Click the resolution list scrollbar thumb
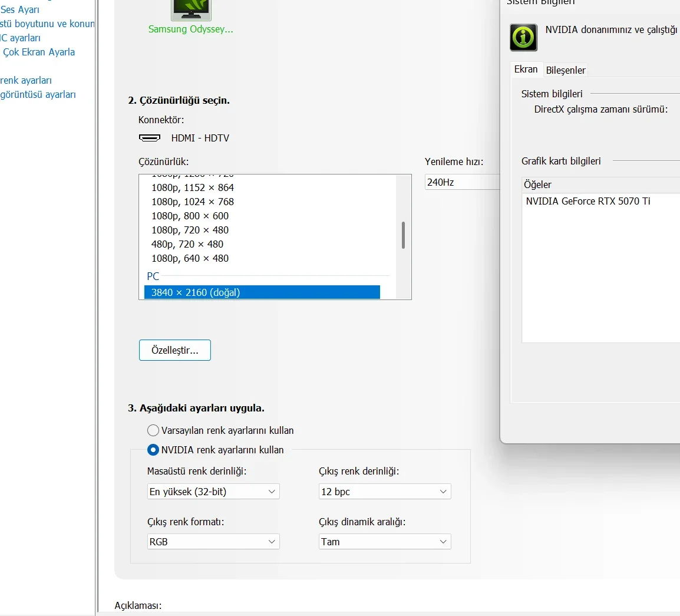Screen dimensions: 680x616 [x=403, y=235]
